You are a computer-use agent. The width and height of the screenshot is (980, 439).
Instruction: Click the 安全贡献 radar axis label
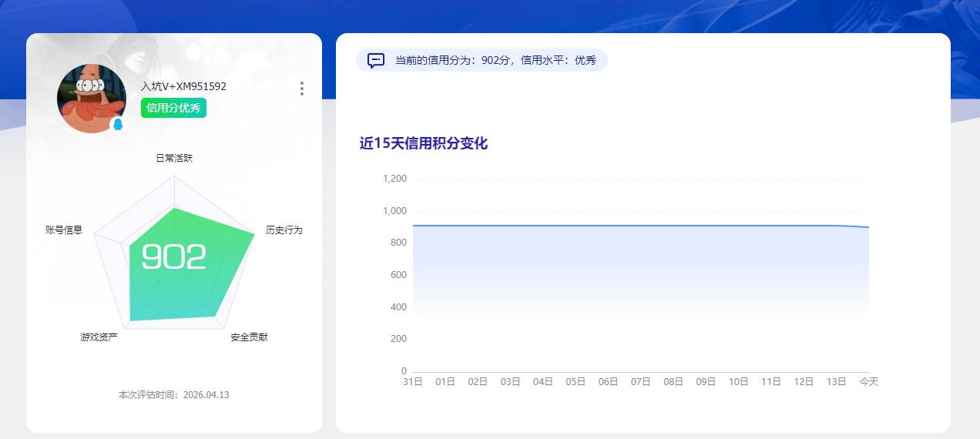(249, 337)
